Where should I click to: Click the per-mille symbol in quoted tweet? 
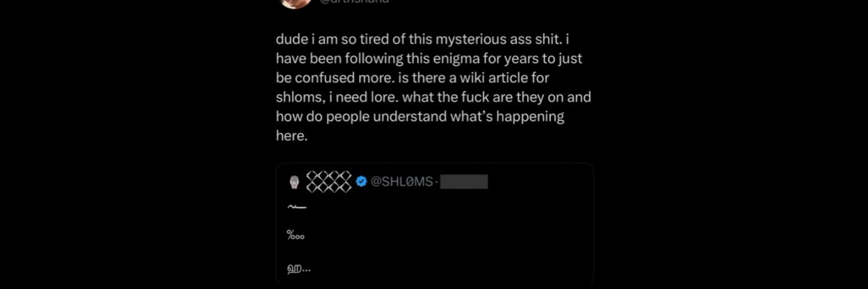(x=295, y=235)
